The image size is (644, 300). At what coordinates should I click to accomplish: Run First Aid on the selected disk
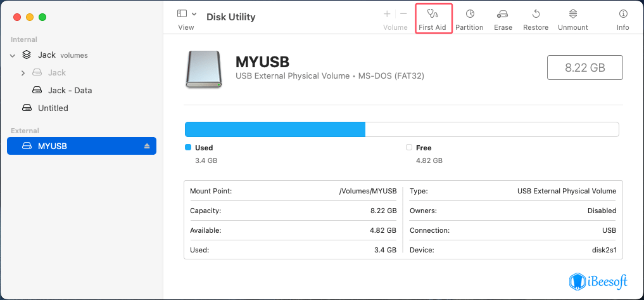(432, 19)
